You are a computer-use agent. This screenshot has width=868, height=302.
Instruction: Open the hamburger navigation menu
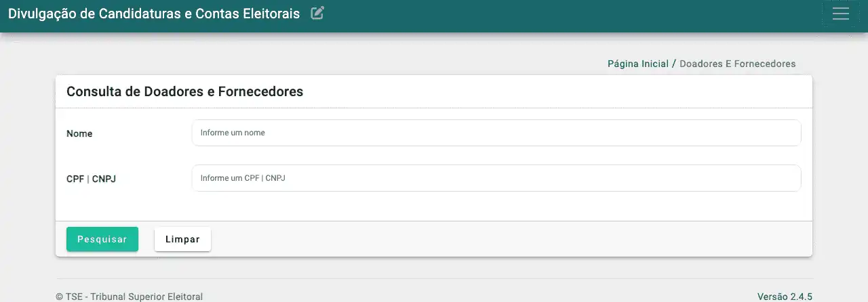(840, 14)
